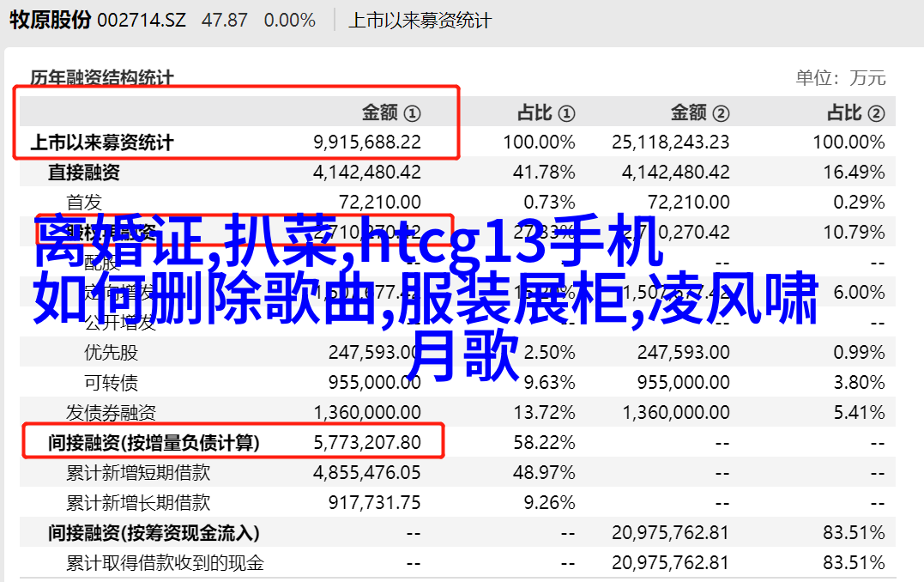Click the total amount 9,915,688.22
The width and height of the screenshot is (924, 582).
367,142
